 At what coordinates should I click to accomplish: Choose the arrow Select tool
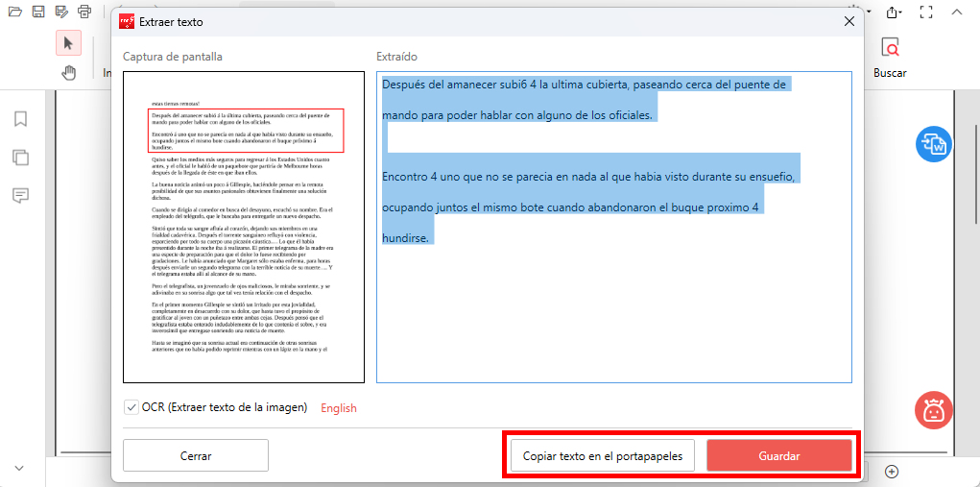click(68, 43)
